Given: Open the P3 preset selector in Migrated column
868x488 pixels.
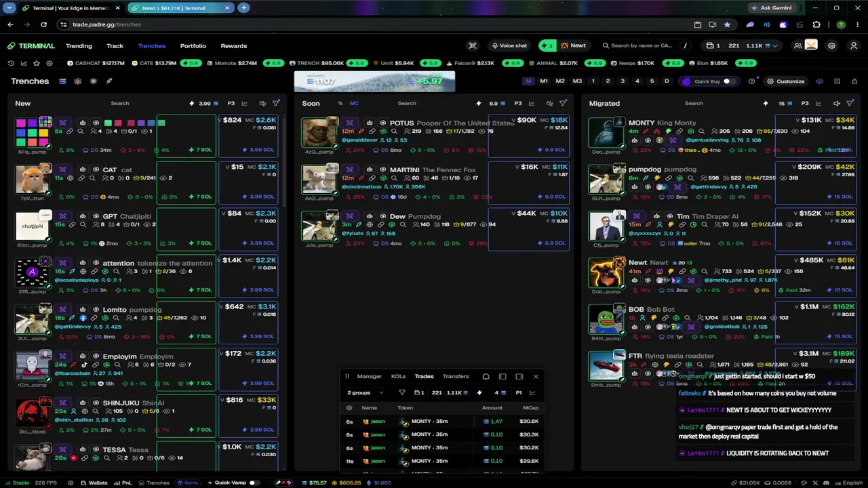Looking at the screenshot, I should pyautogui.click(x=805, y=104).
